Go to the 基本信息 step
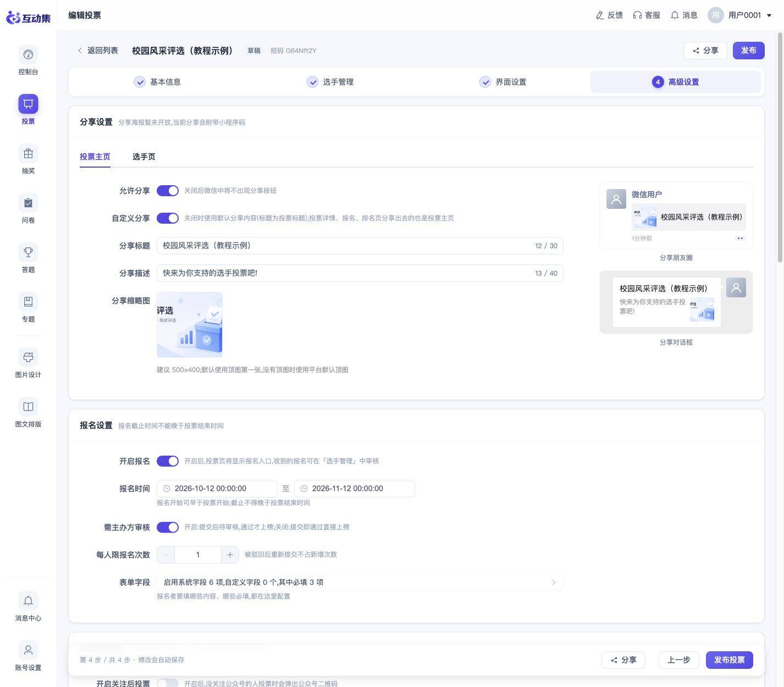The width and height of the screenshot is (784, 687). [x=157, y=82]
